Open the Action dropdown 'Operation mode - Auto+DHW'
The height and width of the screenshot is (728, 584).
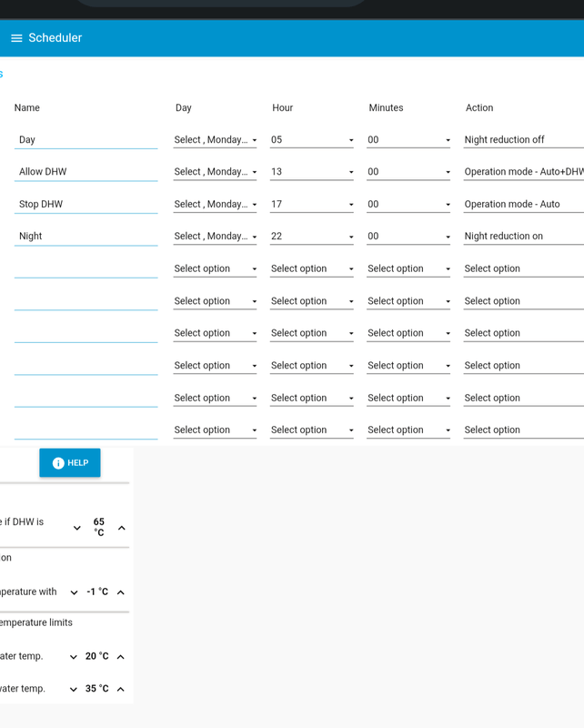click(524, 172)
